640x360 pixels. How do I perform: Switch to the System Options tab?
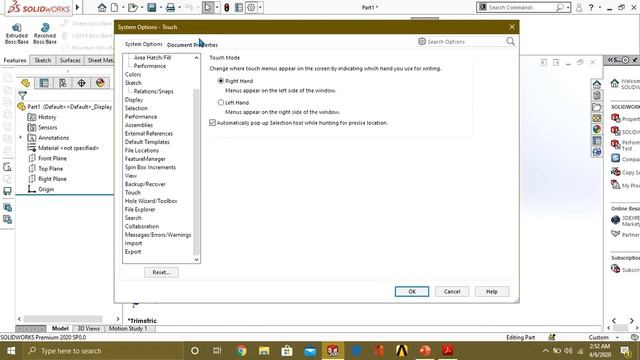(x=144, y=44)
